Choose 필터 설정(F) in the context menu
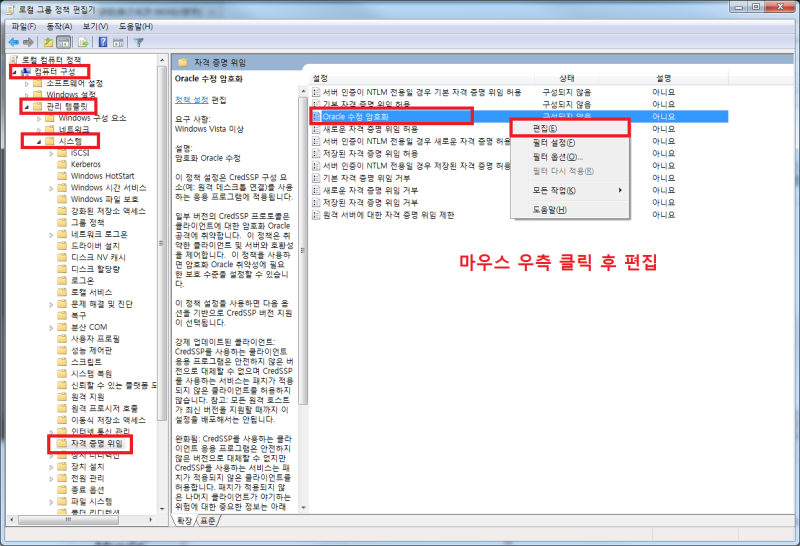This screenshot has height=546, width=800. click(570, 143)
